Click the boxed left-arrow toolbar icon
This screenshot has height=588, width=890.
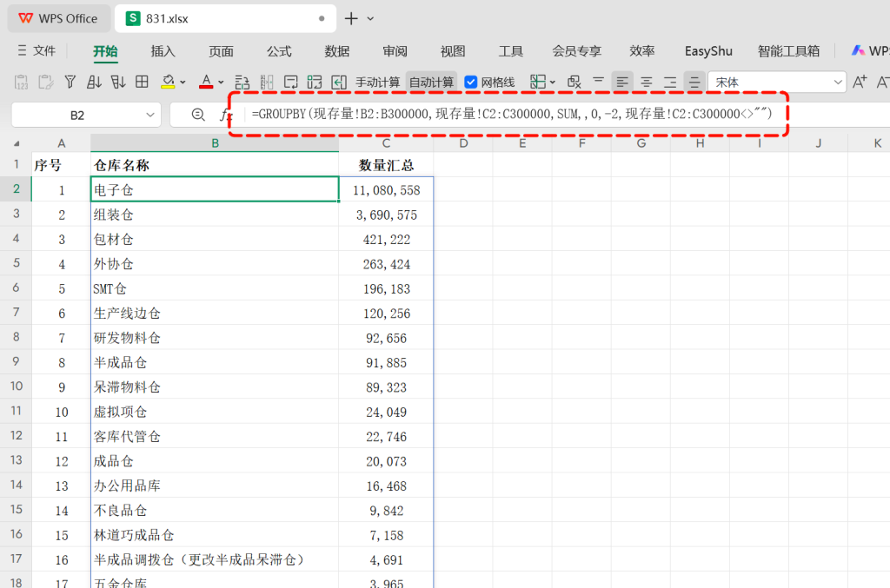(x=339, y=83)
